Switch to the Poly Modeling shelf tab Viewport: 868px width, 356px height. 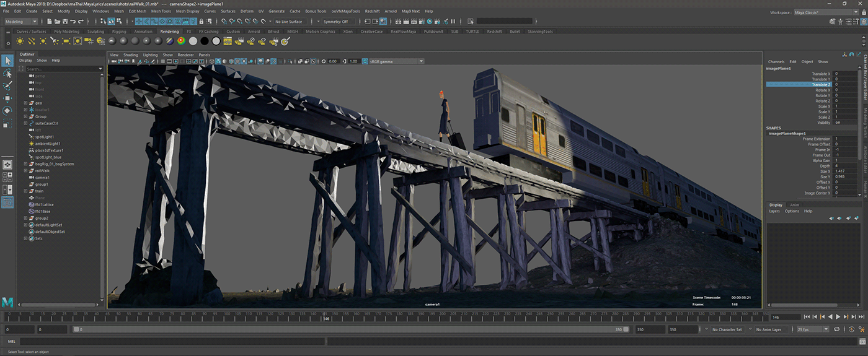coord(66,32)
